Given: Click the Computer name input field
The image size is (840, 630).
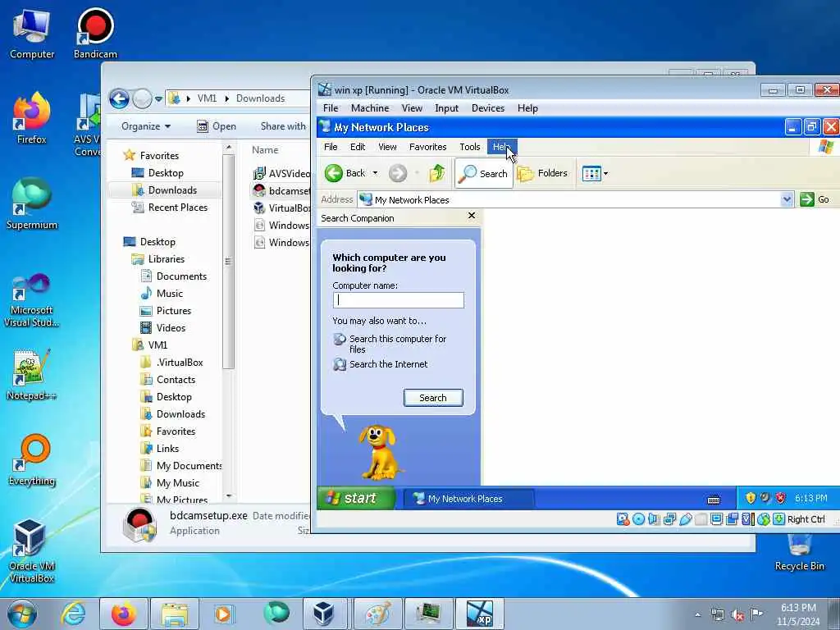Looking at the screenshot, I should (x=399, y=300).
